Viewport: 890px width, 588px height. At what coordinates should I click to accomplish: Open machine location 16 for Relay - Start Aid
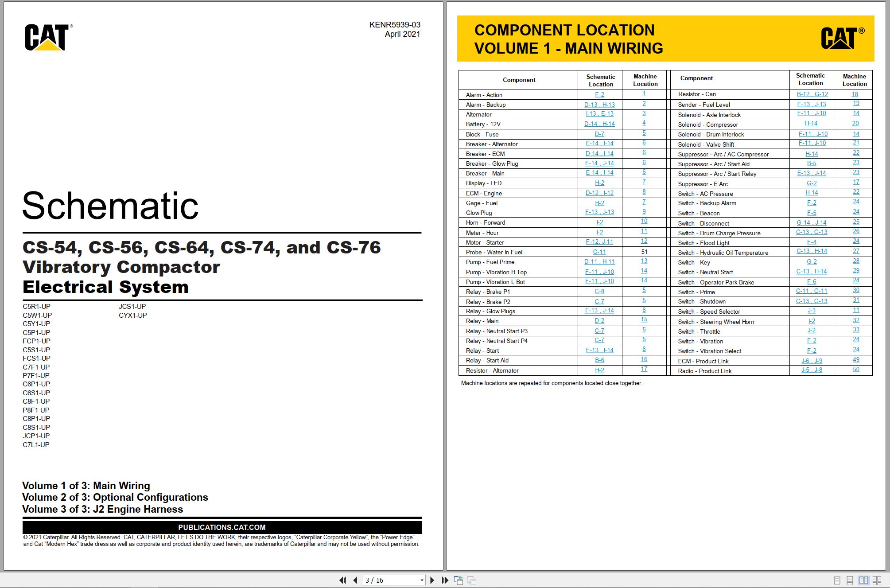pos(644,359)
